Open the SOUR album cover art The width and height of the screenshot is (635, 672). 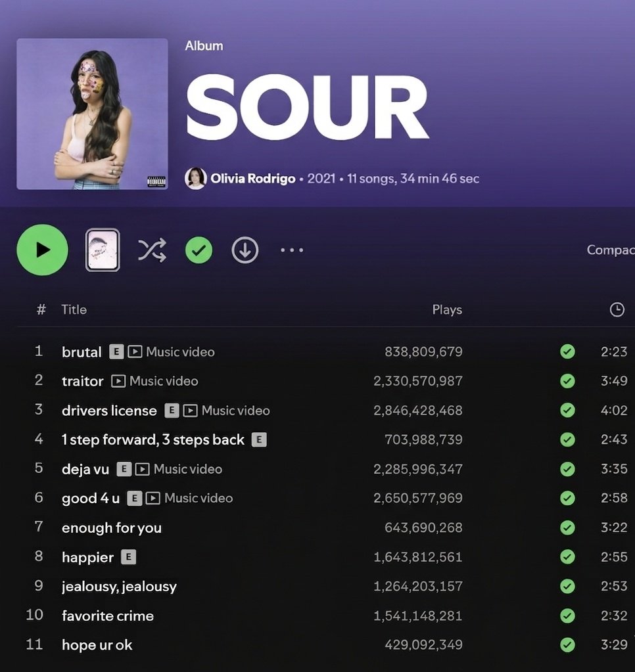(92, 114)
